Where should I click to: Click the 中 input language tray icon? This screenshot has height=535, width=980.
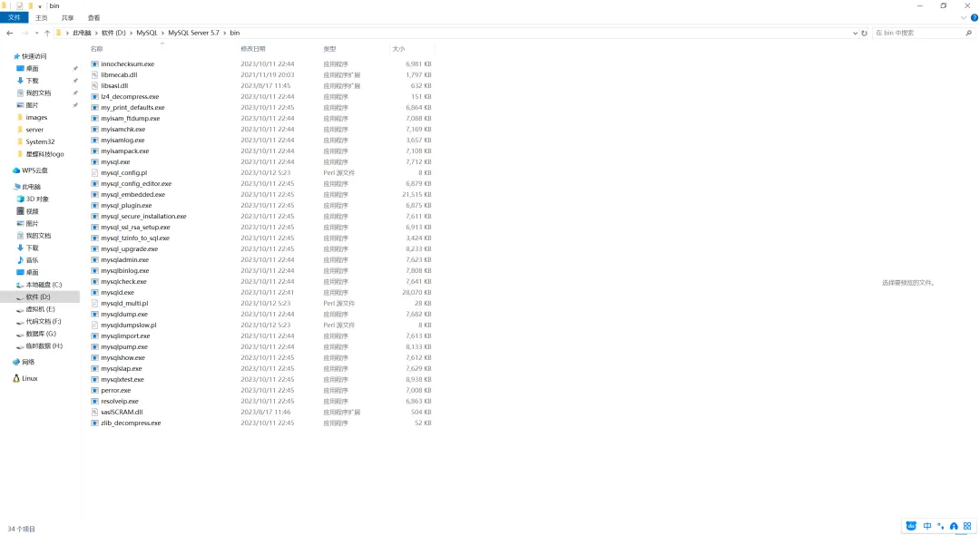point(927,526)
